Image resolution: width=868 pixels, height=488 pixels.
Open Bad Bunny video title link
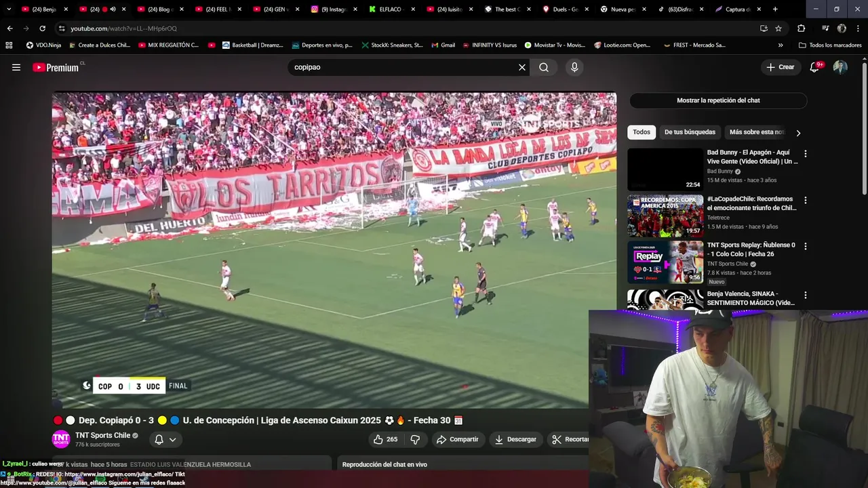click(x=752, y=157)
